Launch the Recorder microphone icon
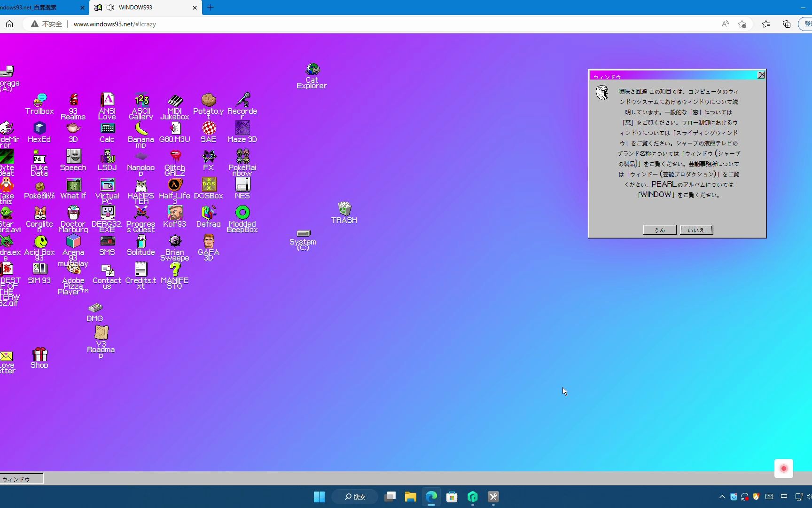Screen dimensions: 812x508 [242, 106]
